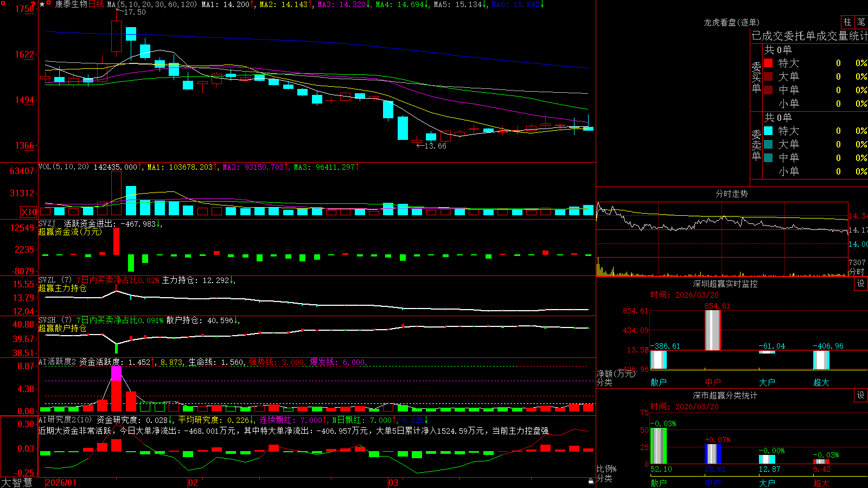Image resolution: width=868 pixels, height=488 pixels.
Task: Click the 超赢散户持仓 label
Action: click(62, 328)
